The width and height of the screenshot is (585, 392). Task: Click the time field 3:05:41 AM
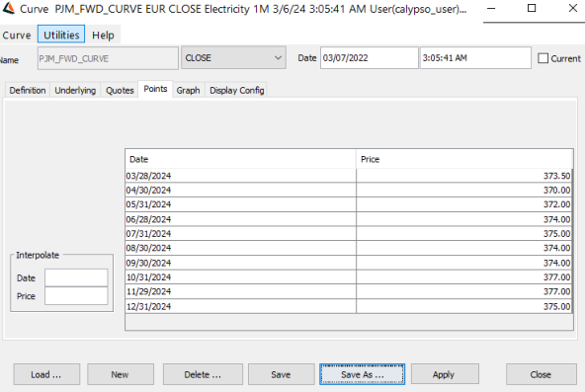tap(475, 57)
